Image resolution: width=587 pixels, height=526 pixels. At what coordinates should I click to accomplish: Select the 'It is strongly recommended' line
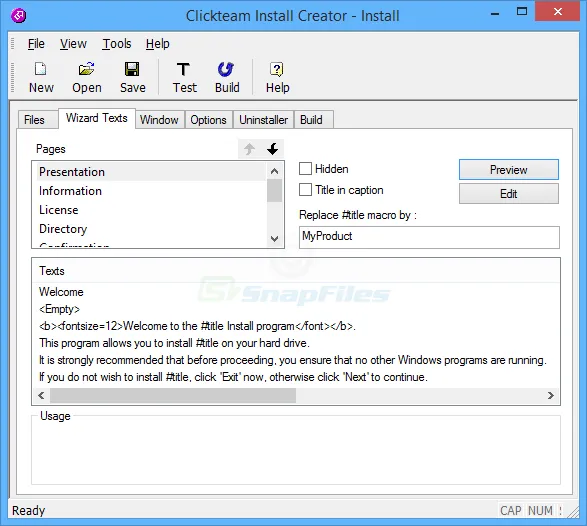[293, 360]
